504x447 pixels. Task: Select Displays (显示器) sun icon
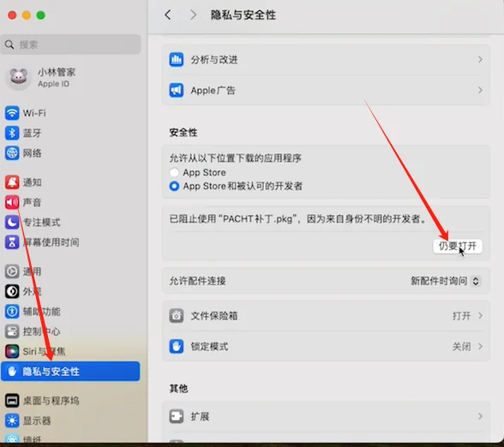pos(12,420)
